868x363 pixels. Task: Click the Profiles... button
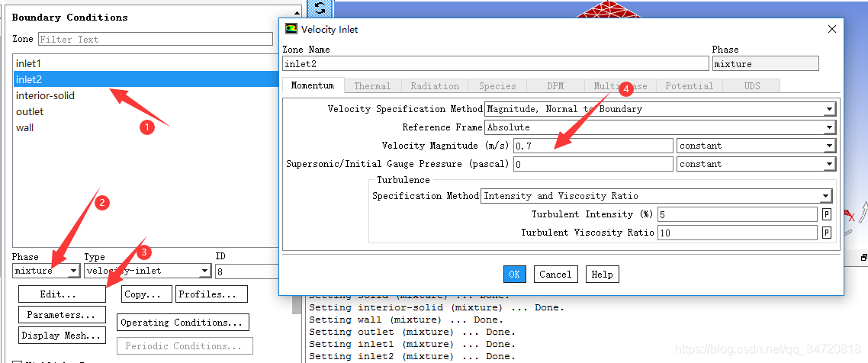point(211,294)
